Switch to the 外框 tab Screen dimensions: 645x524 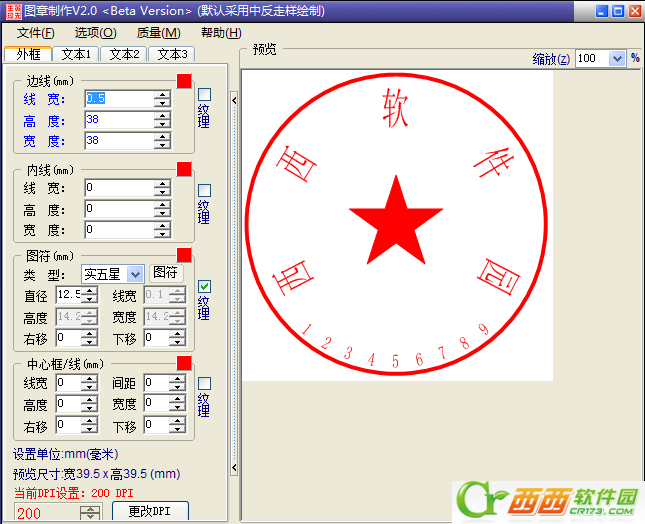coord(28,54)
